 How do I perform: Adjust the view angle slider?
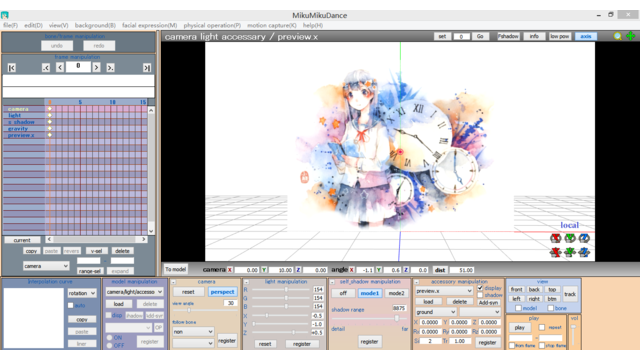205,311
